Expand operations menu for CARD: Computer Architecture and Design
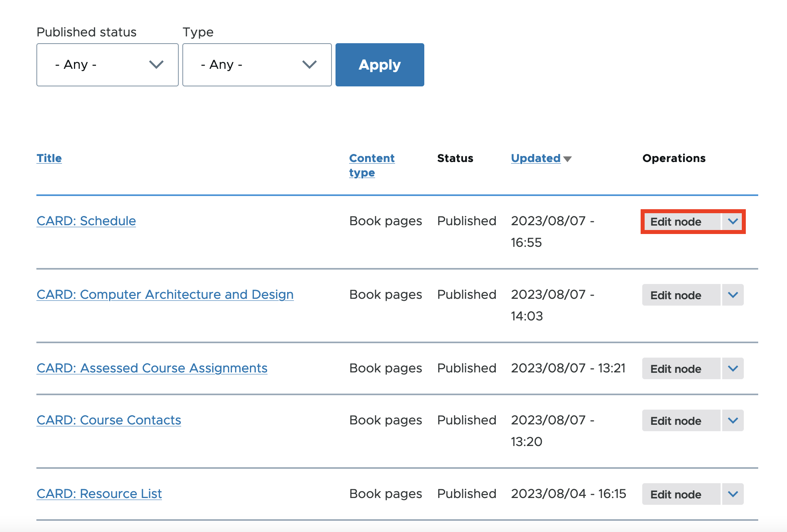787x532 pixels. pos(733,295)
